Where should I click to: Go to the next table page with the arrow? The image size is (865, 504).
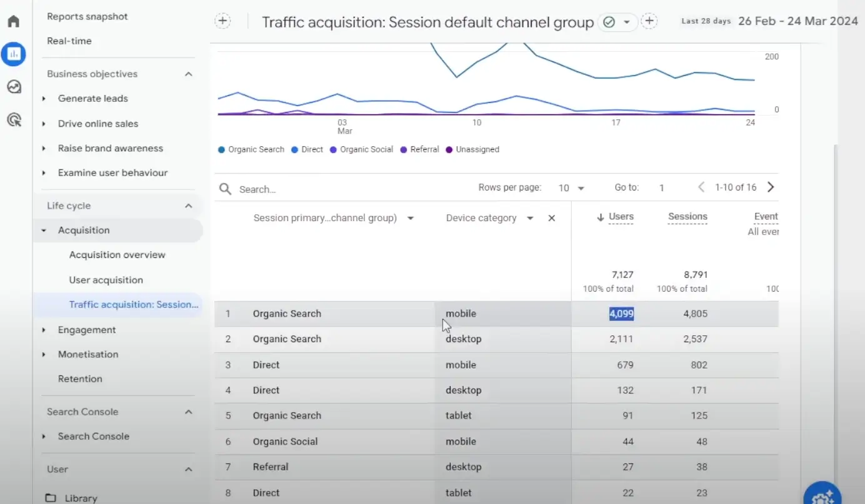tap(771, 185)
